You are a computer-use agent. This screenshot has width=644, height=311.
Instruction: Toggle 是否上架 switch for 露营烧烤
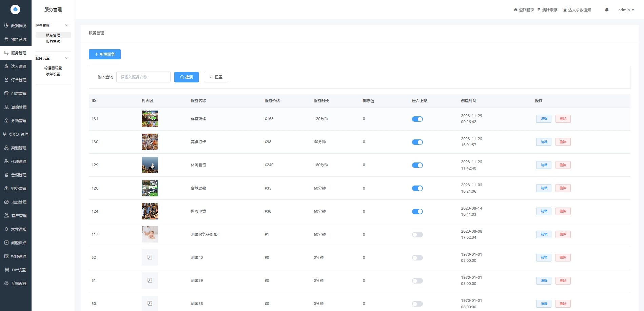click(x=417, y=119)
